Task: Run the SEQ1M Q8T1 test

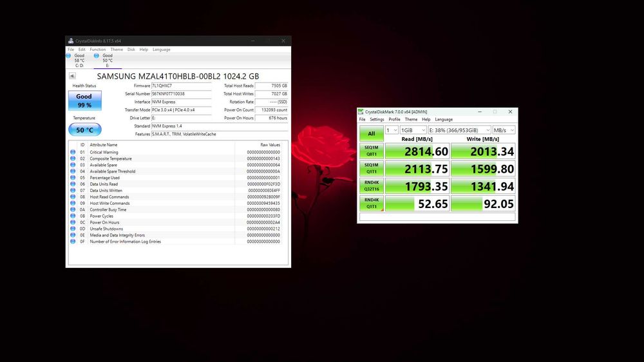Action: tap(372, 151)
